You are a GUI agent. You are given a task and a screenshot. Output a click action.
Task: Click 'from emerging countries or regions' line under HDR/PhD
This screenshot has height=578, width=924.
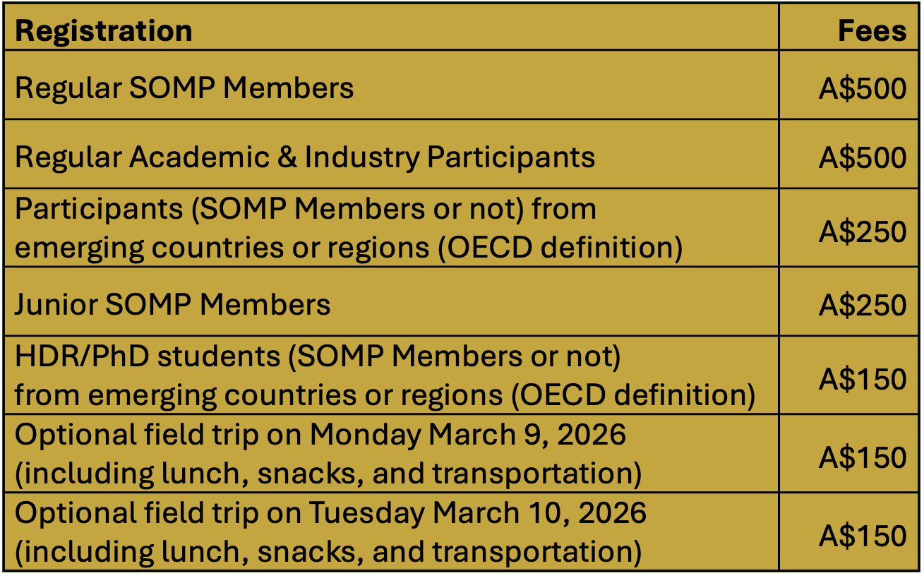click(x=385, y=395)
